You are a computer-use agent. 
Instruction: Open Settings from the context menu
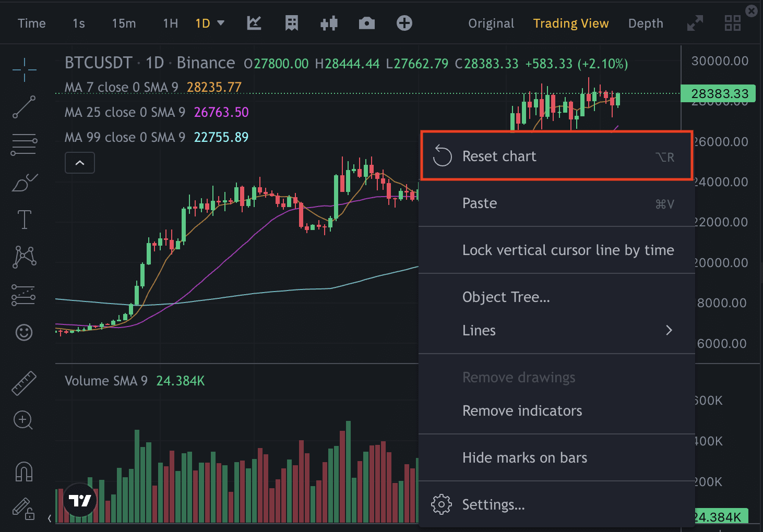(493, 504)
